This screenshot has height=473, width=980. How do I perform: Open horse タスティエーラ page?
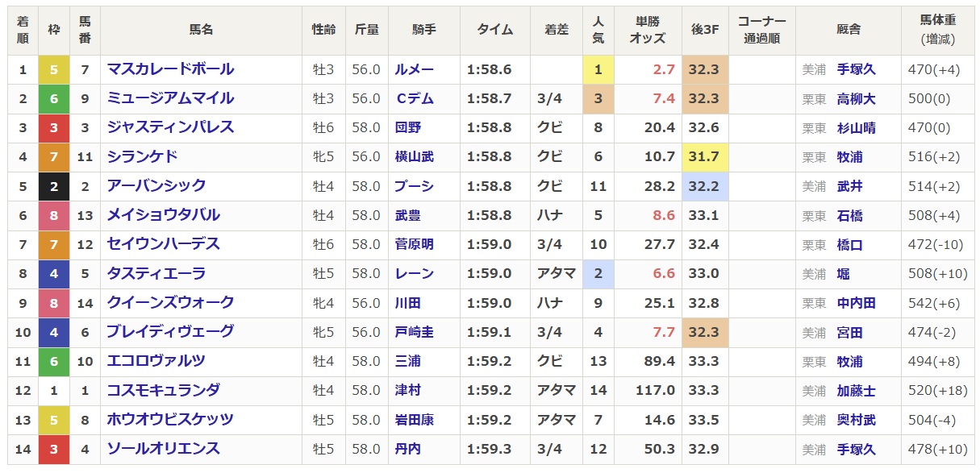click(x=156, y=274)
